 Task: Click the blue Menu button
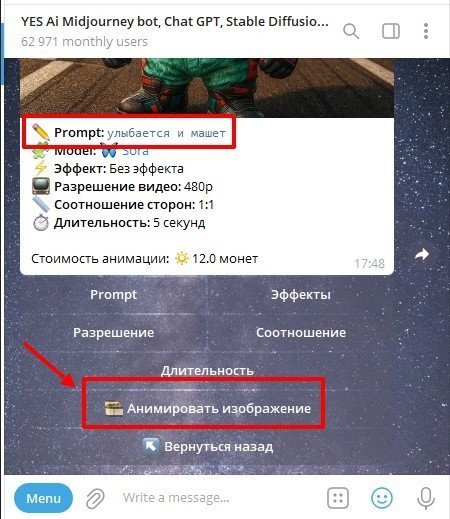click(x=43, y=498)
